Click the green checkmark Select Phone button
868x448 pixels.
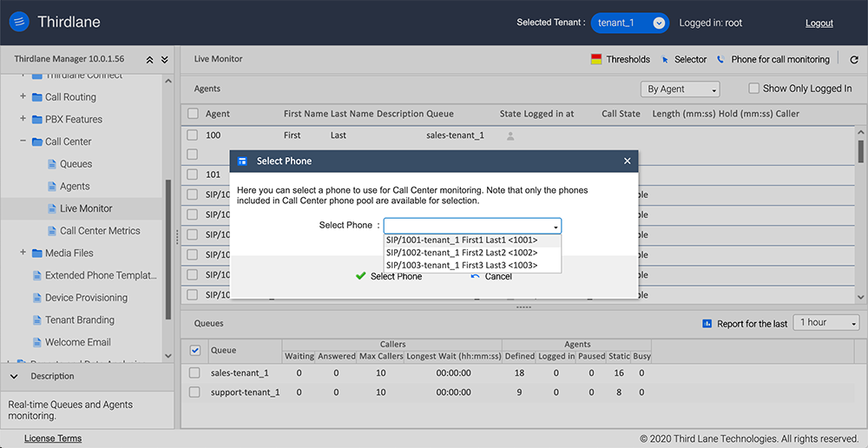388,276
